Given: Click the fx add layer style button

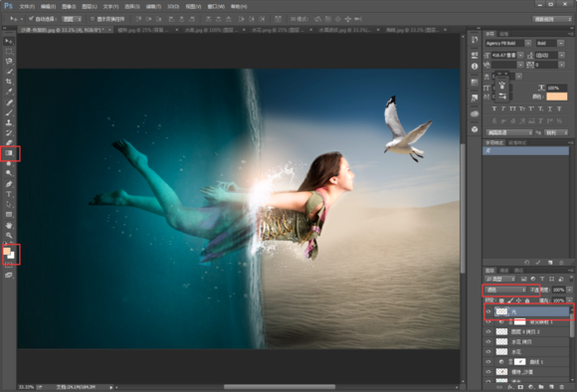Looking at the screenshot, I should 510,387.
